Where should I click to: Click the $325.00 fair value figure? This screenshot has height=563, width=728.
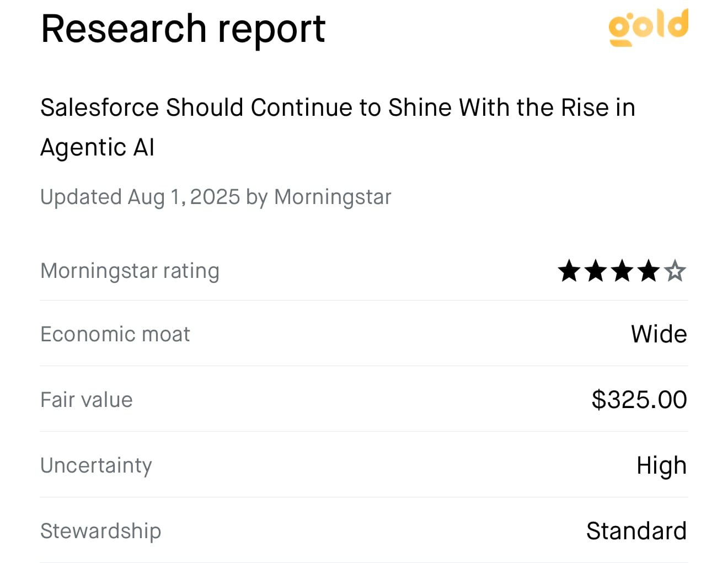click(x=639, y=400)
